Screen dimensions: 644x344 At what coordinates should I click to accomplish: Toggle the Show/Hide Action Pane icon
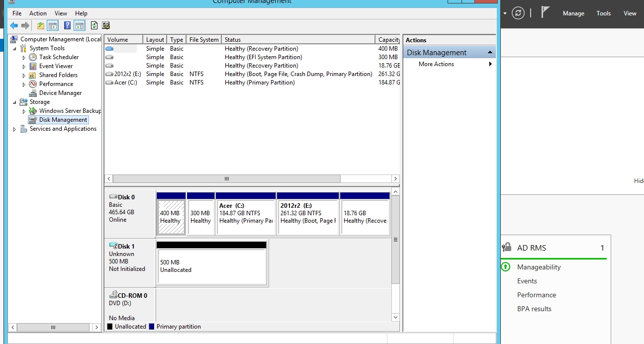tap(80, 26)
